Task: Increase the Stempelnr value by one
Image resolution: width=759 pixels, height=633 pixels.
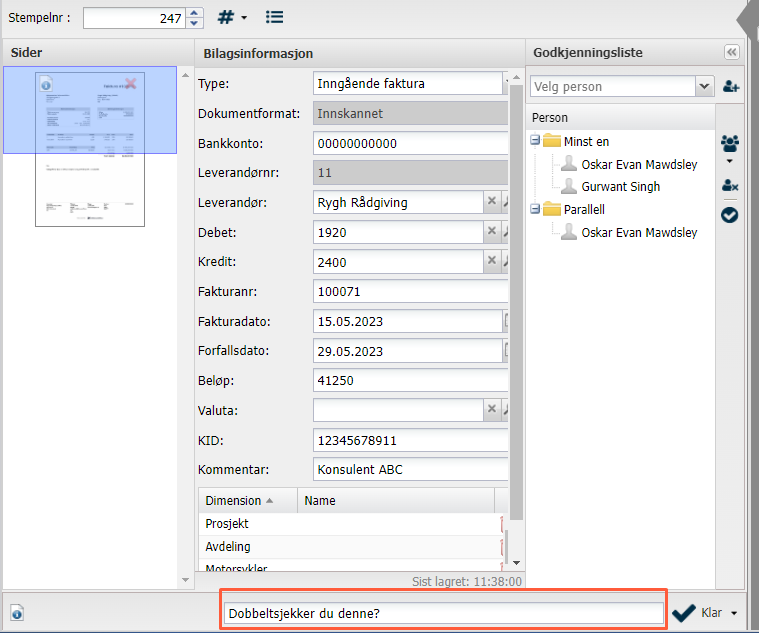Action: tap(195, 13)
